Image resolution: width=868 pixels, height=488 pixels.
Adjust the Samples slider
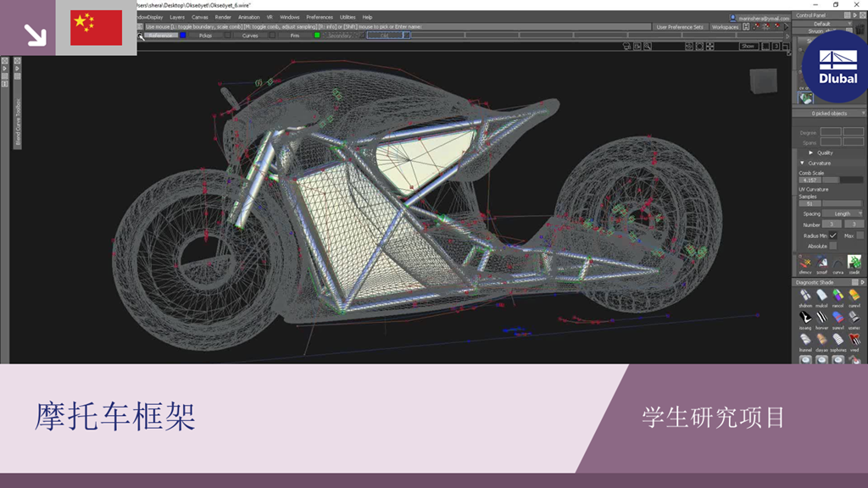click(x=843, y=203)
